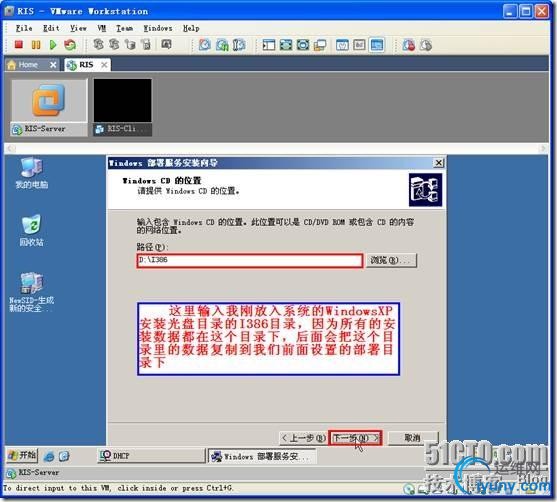Screen dimensions: 557x502
Task: Click the Full Screen toolbar icon
Action: (x=286, y=45)
